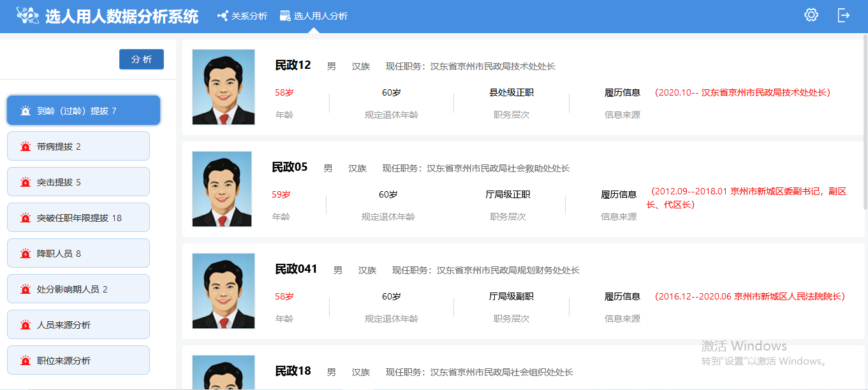The height and width of the screenshot is (390, 868).
Task: Click 厅局级正职 rank of 民政05
Action: [508, 194]
